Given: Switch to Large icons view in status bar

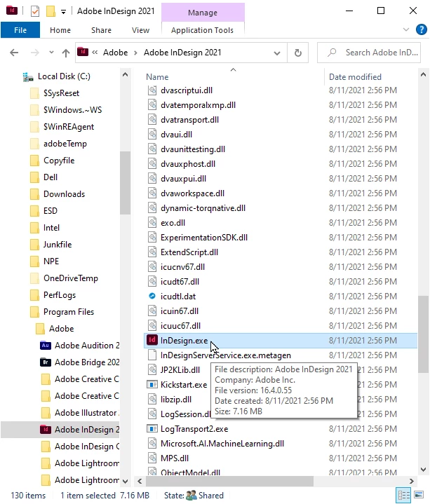Looking at the screenshot, I should click(418, 495).
